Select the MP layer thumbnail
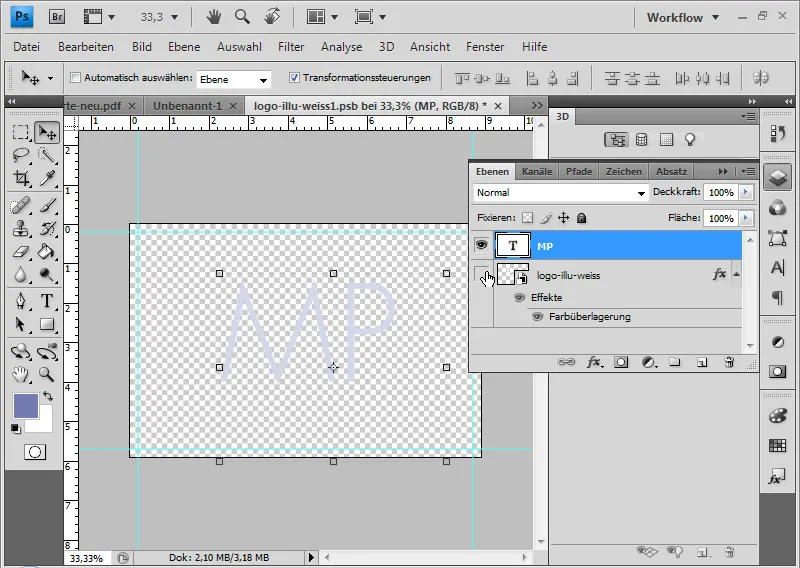 click(513, 245)
